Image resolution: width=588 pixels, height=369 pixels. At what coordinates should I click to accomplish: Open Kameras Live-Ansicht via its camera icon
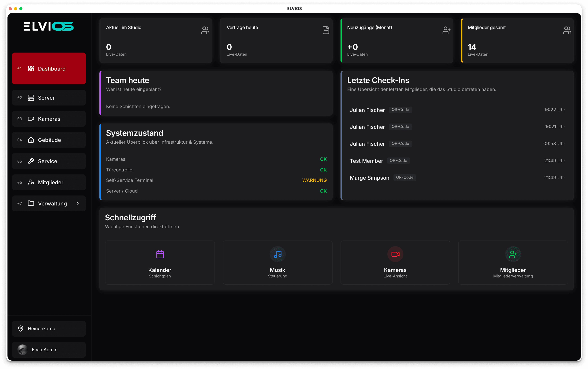(395, 254)
